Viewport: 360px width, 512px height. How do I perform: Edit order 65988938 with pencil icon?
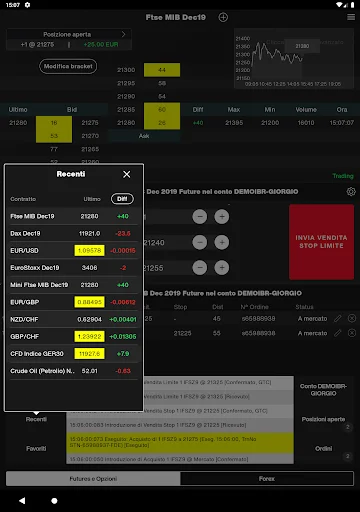(338, 333)
